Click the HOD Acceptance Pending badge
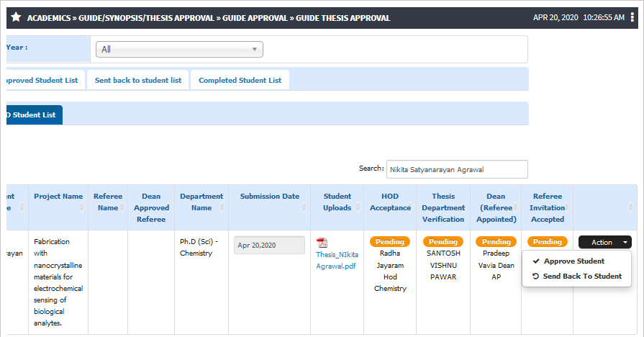Viewport: 644px width, 337px height. click(390, 242)
